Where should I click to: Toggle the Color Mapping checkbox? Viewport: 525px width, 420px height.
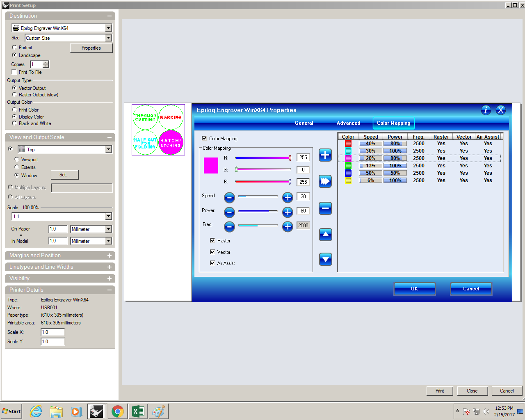click(x=204, y=138)
